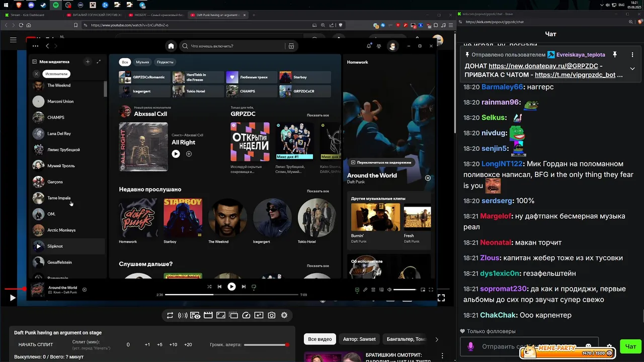Skip to the next track in Spotify
644x362 pixels.
tap(244, 287)
